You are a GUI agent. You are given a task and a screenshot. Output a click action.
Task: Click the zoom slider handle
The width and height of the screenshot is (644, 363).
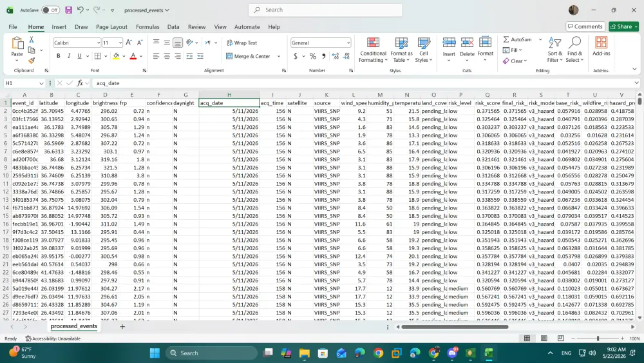(x=598, y=338)
